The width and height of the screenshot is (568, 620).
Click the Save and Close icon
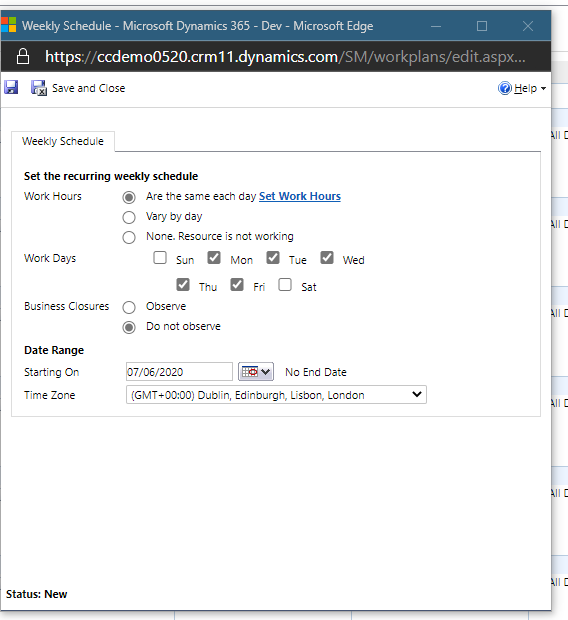(39, 88)
